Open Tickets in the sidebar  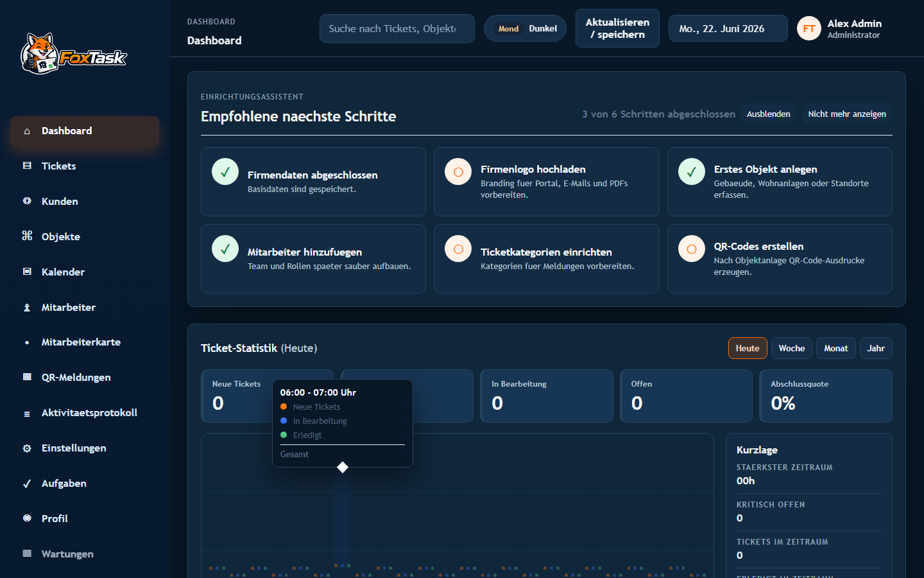(85, 166)
